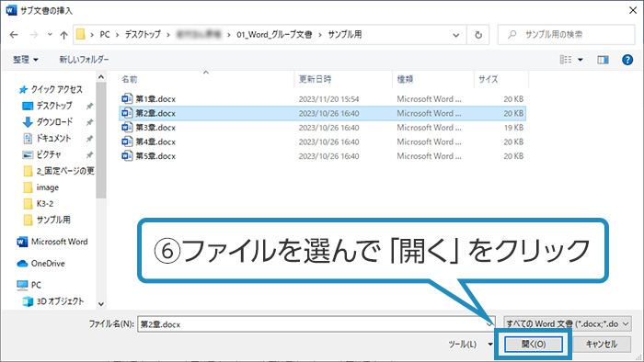644x362 pixels.
Task: Click 01_Word_グループ文書 breadcrumb
Action: pos(274,35)
